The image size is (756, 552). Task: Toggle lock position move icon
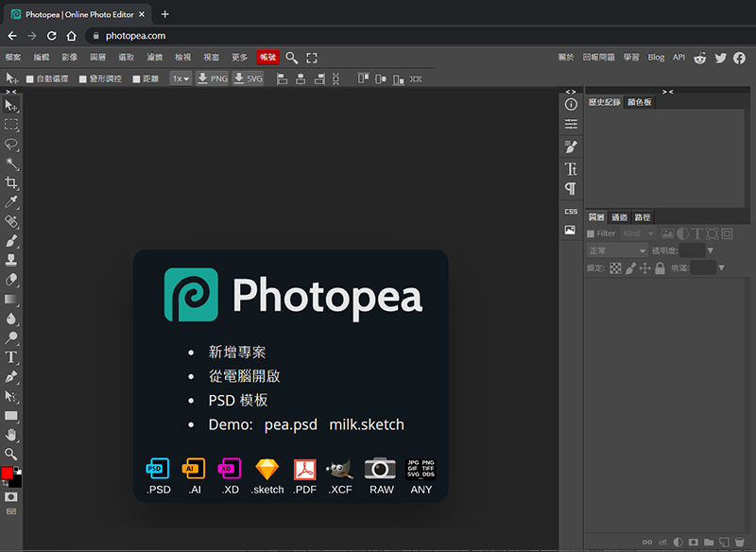(x=645, y=268)
